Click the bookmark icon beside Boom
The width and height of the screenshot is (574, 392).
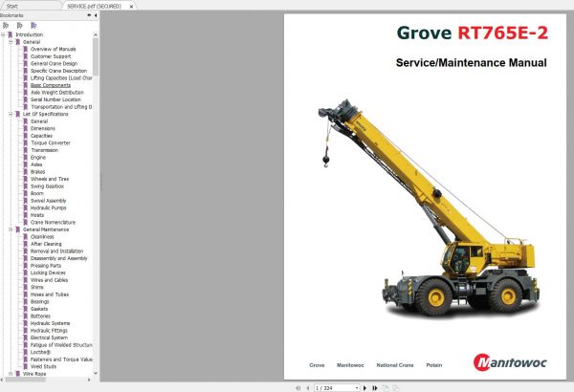tap(25, 193)
